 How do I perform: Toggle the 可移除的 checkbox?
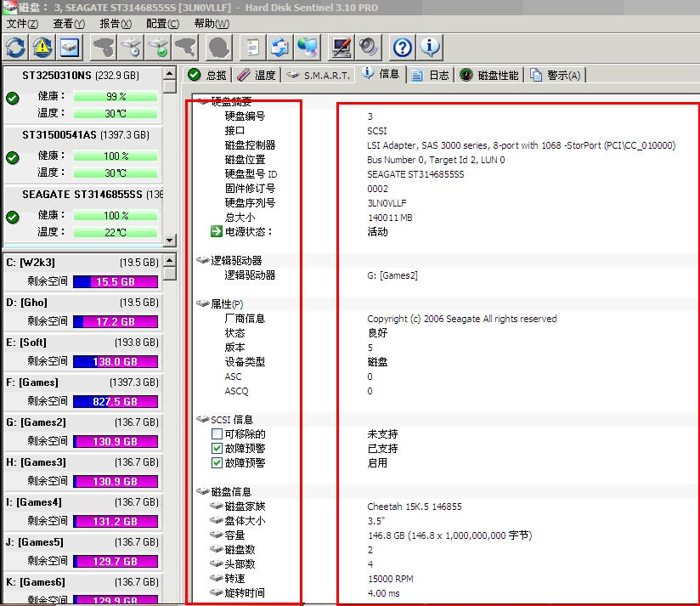217,433
